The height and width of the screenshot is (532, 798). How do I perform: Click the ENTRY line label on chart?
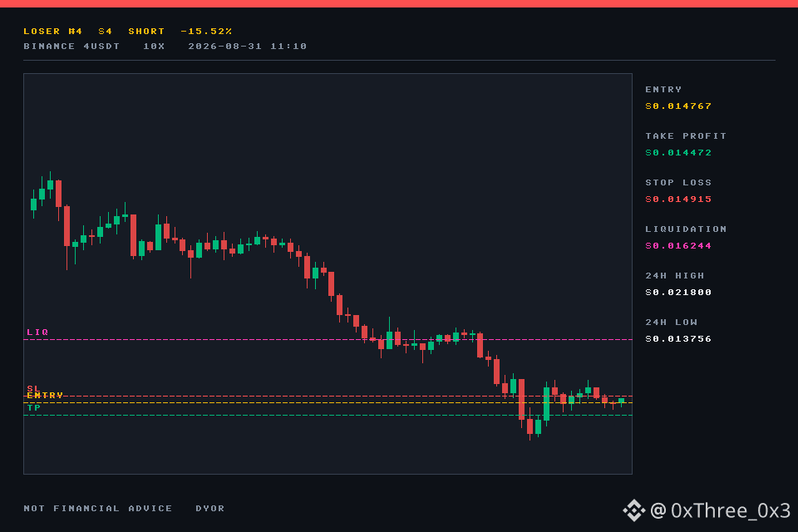[x=45, y=396]
